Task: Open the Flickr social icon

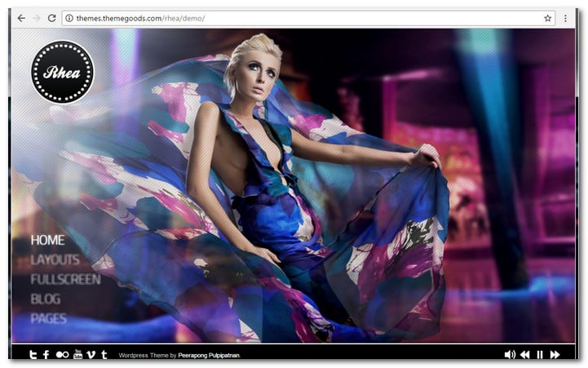Action: tap(62, 355)
